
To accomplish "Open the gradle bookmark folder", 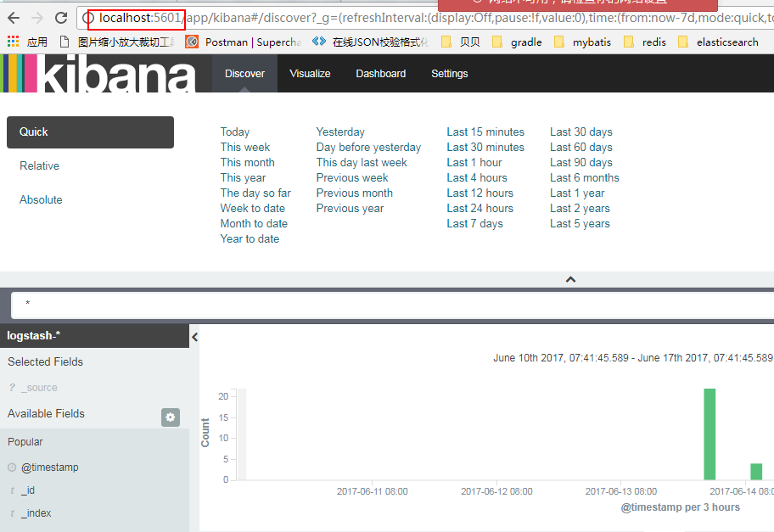I will [517, 42].
